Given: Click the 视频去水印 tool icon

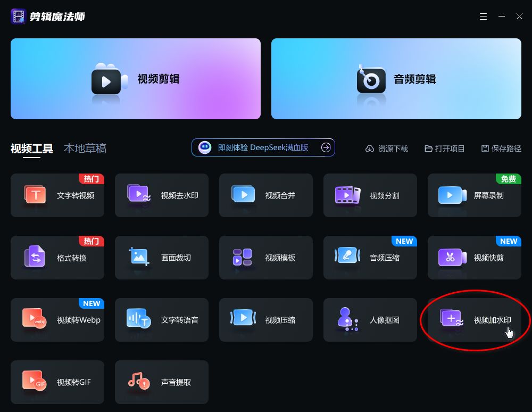Looking at the screenshot, I should [139, 193].
